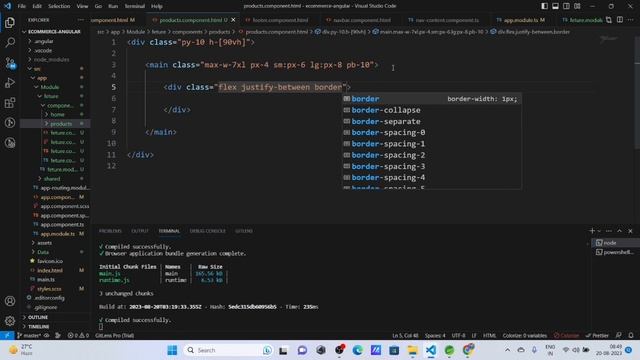This screenshot has width=640, height=360.
Task: Toggle the bottom panel visibility
Action: point(556,6)
